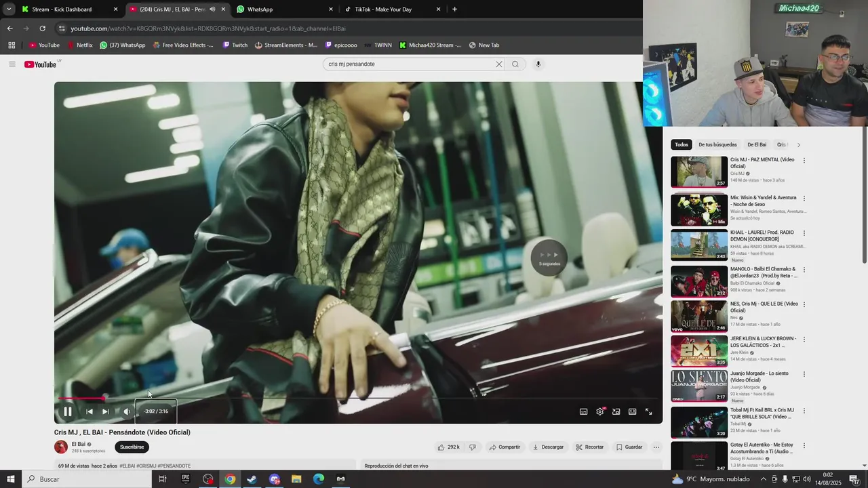Click the magnifier search button
The height and width of the screenshot is (488, 868).
coord(515,64)
